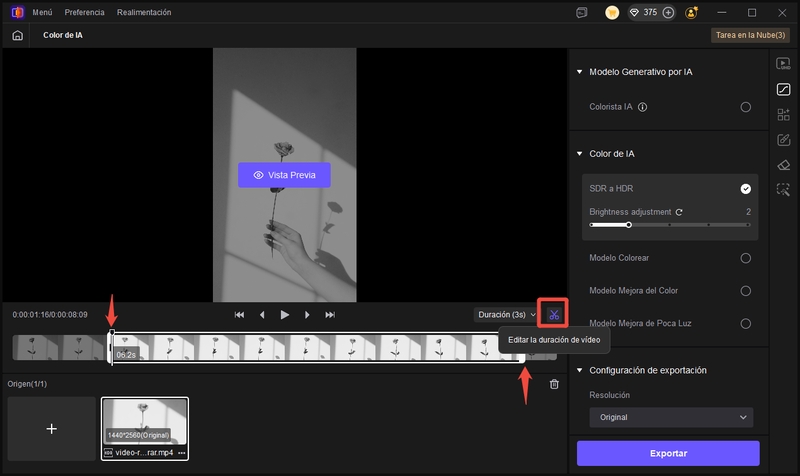The width and height of the screenshot is (800, 476).
Task: Jump to the end of video
Action: [330, 315]
